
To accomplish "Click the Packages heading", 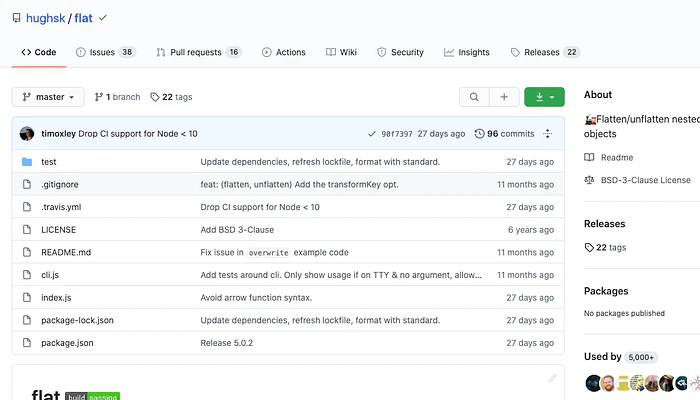I will tap(606, 291).
